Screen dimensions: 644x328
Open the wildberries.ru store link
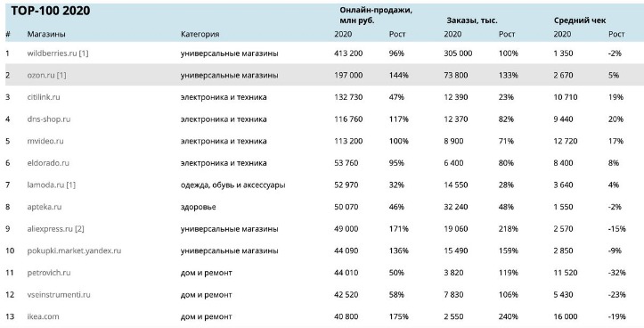click(53, 53)
